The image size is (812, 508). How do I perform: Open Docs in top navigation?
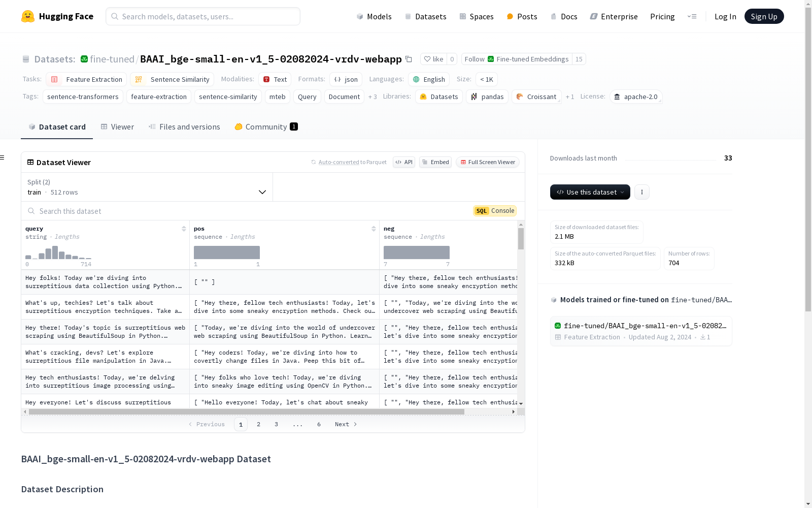point(564,16)
